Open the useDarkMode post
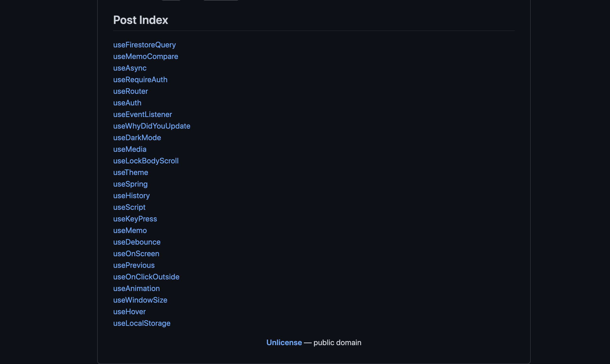Screen dimensions: 610x364 (x=137, y=138)
